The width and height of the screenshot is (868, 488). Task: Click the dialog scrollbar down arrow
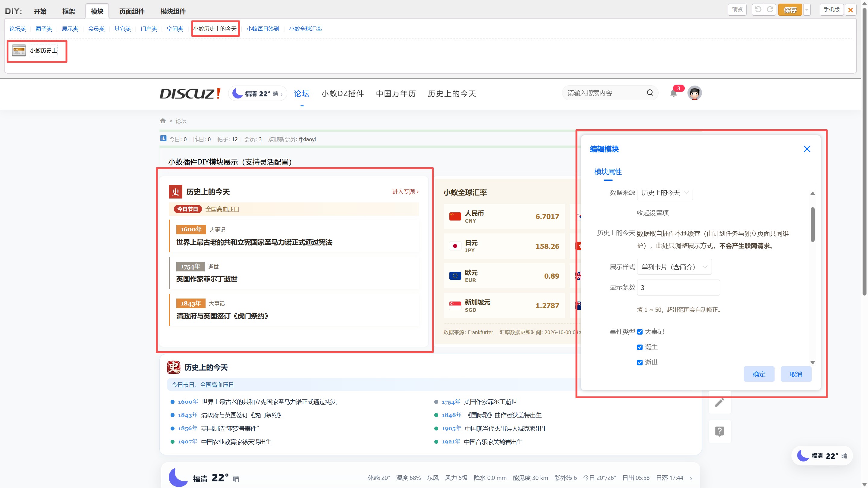point(813,363)
